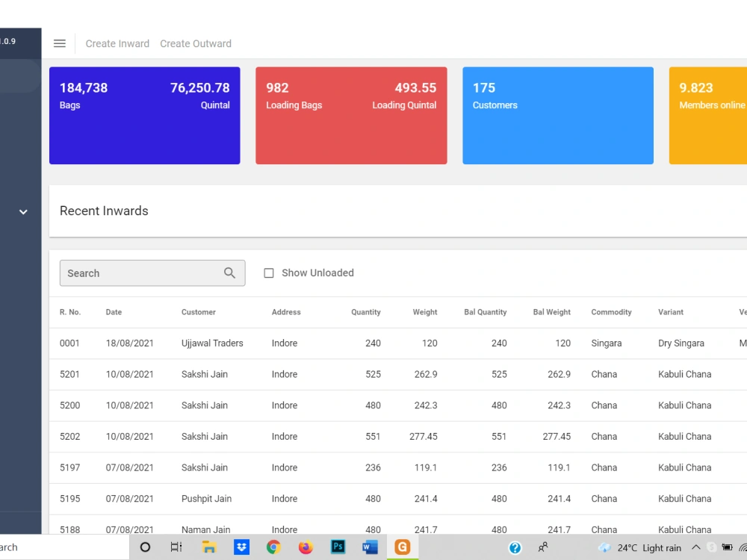Open Cortana circle icon in taskbar
This screenshot has height=560, width=747.
point(146,547)
